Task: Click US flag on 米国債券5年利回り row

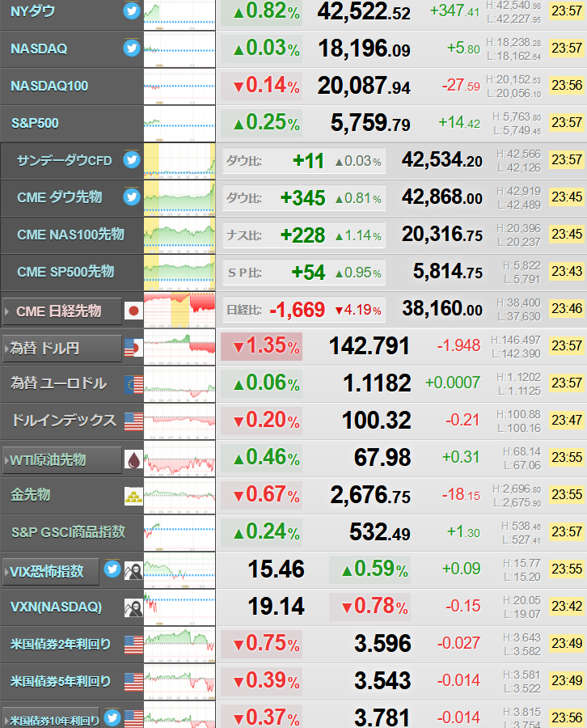Action: pos(133,682)
